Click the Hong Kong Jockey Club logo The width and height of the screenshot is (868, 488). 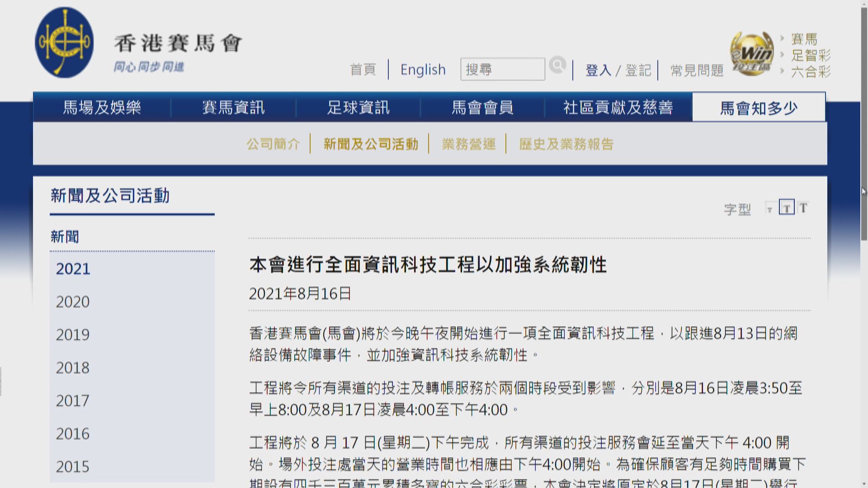pos(64,42)
